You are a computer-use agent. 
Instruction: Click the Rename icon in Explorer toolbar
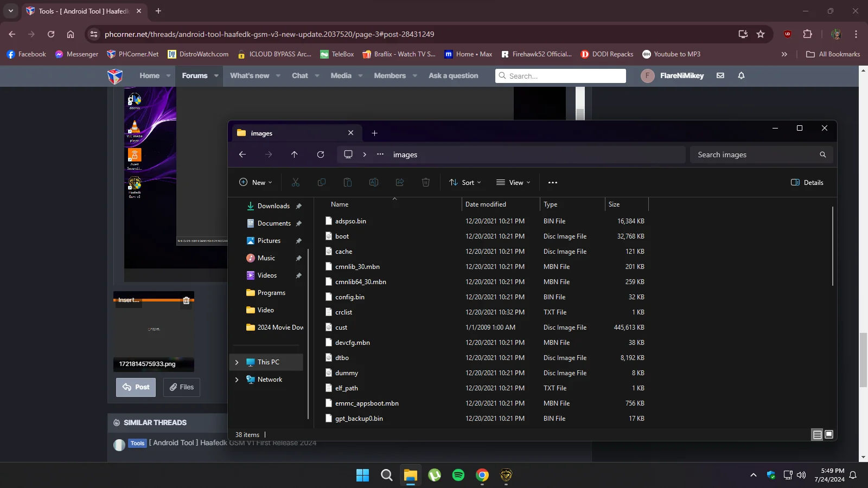coord(374,183)
